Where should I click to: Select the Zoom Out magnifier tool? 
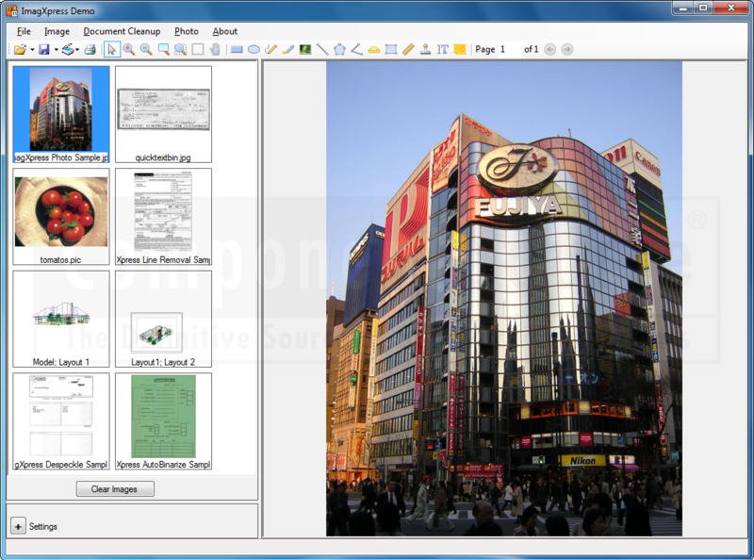(146, 49)
